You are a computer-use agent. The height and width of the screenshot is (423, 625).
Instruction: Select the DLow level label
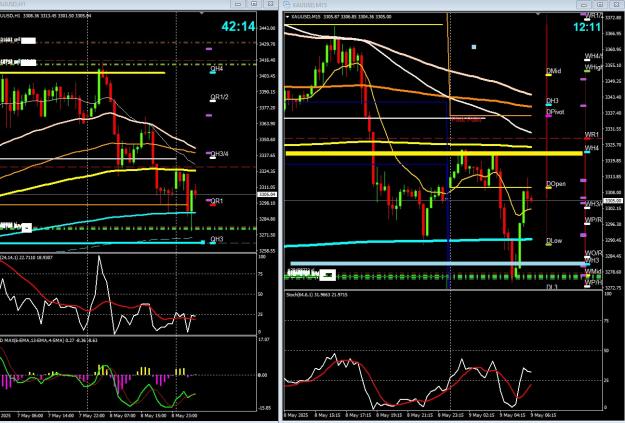click(x=554, y=241)
